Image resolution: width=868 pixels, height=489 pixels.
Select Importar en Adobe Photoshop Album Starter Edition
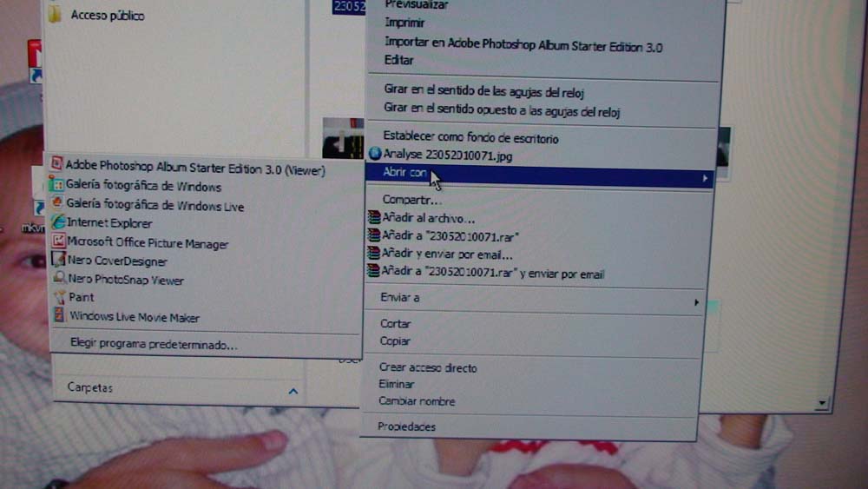(523, 44)
